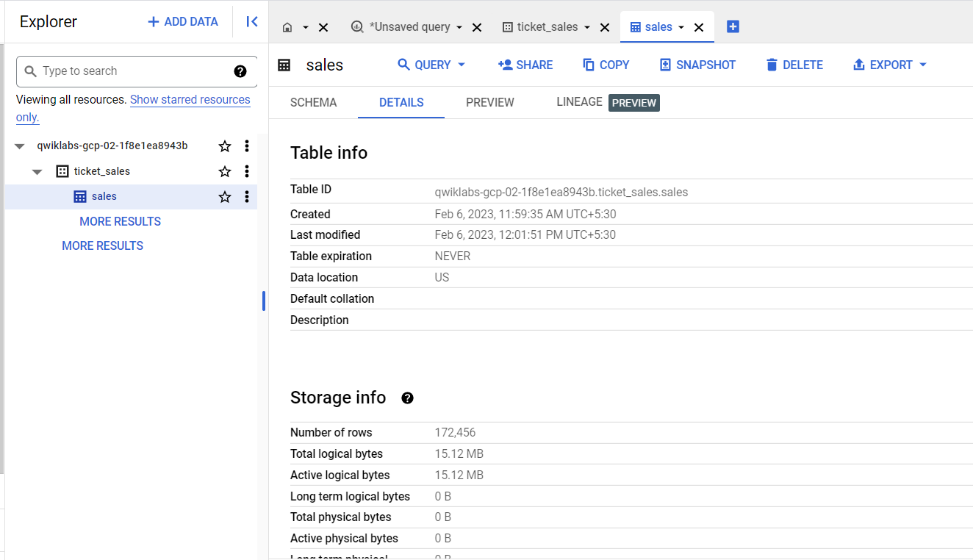The image size is (973, 560).
Task: Load MORE RESULTS under ticket_sales
Action: [x=120, y=221]
